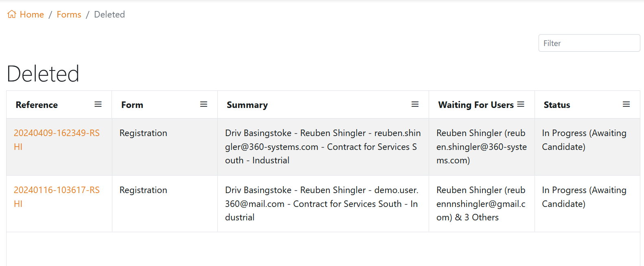The width and height of the screenshot is (644, 266).
Task: Open the Reference column menu icon
Action: pyautogui.click(x=98, y=105)
